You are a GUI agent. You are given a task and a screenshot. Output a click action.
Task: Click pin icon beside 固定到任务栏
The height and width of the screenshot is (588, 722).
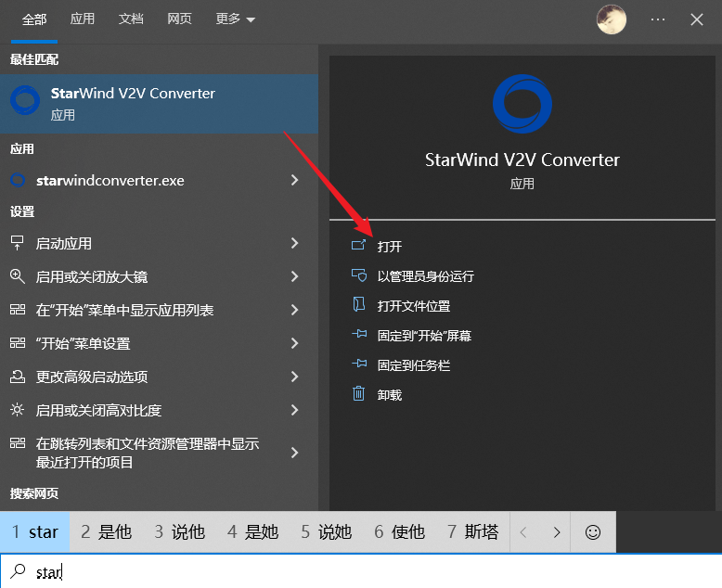359,364
